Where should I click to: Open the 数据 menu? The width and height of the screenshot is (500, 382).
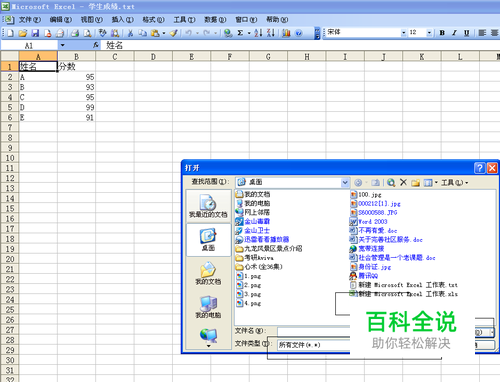click(215, 20)
